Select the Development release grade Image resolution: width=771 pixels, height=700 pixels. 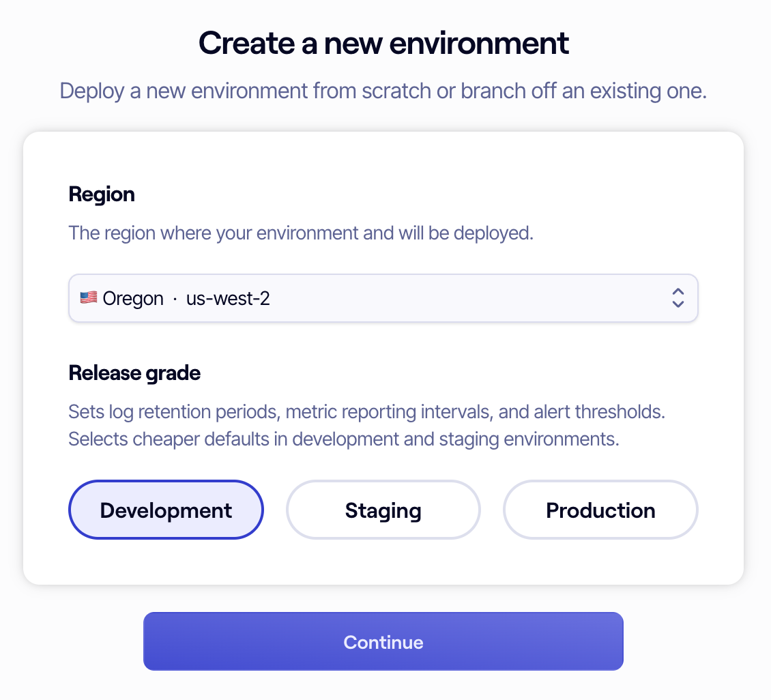(x=165, y=510)
